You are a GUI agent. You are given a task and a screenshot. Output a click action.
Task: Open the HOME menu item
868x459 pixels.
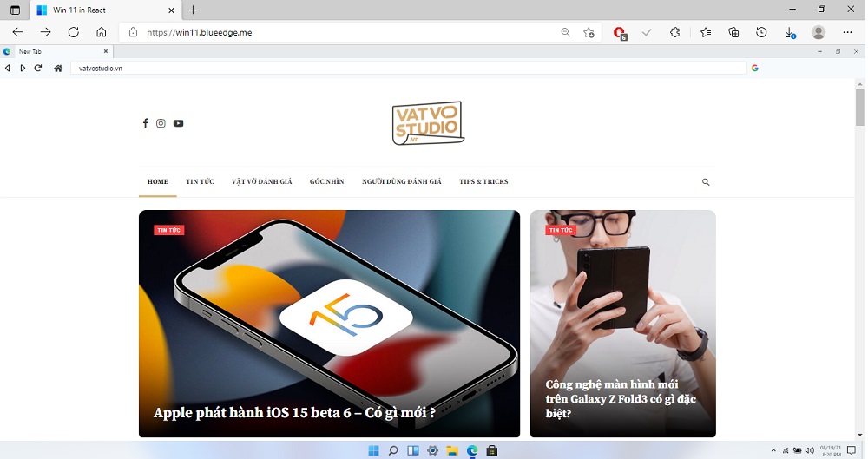pyautogui.click(x=158, y=181)
